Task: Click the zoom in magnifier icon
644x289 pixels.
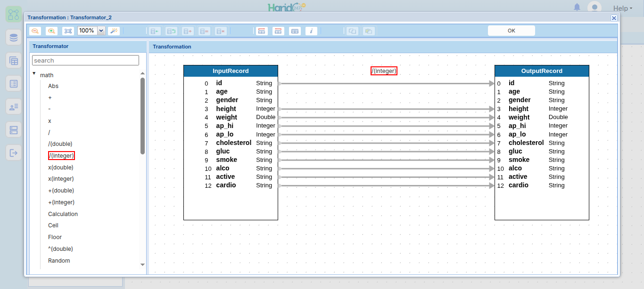Action: (51, 31)
